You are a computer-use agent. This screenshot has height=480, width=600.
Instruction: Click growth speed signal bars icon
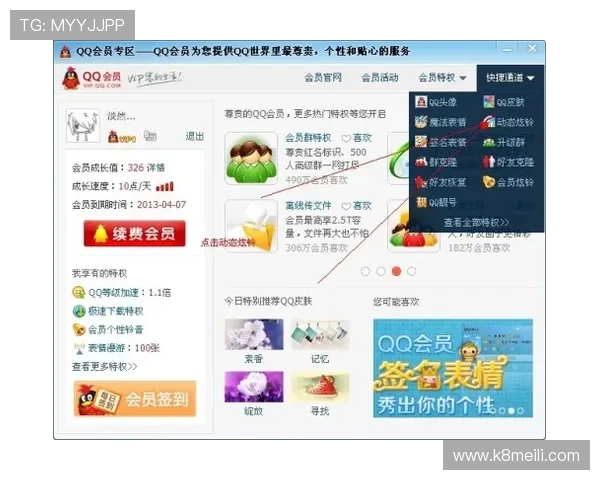pyautogui.click(x=165, y=186)
